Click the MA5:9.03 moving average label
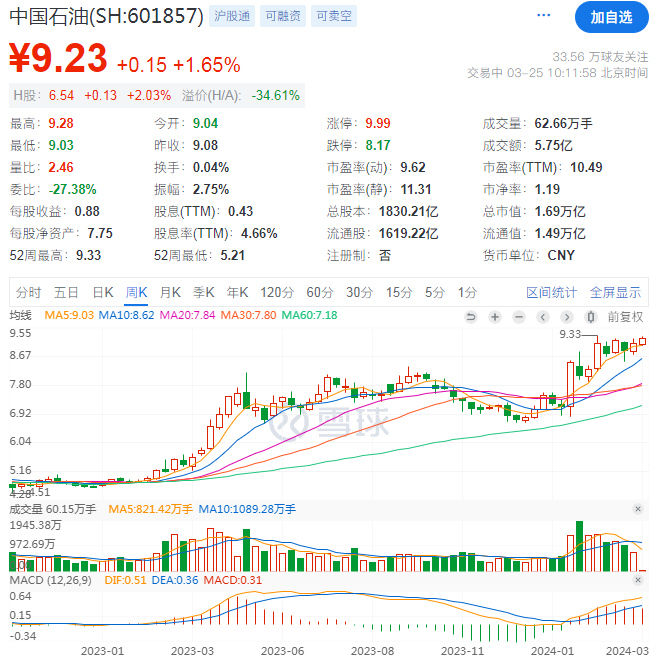The height and width of the screenshot is (661, 662). point(69,315)
